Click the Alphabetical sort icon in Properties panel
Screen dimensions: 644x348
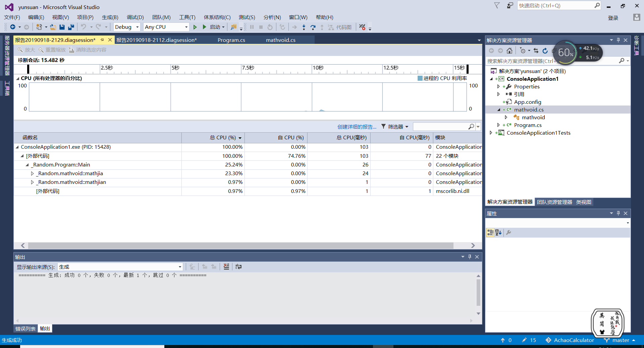pos(498,232)
